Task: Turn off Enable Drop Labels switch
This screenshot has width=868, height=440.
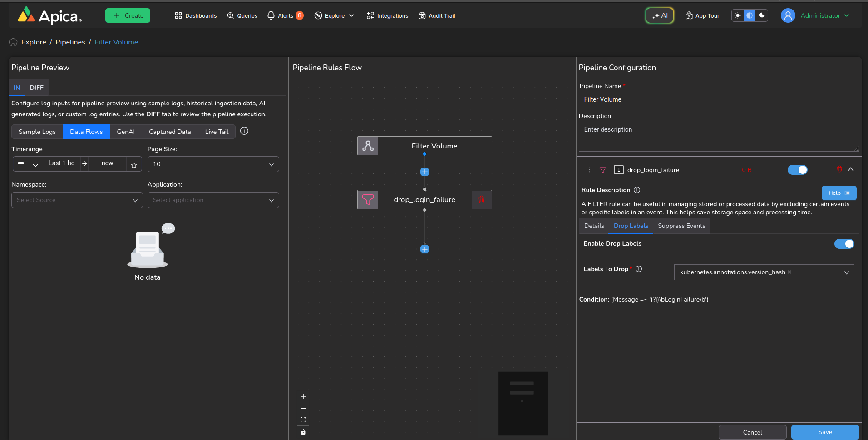Action: click(844, 244)
